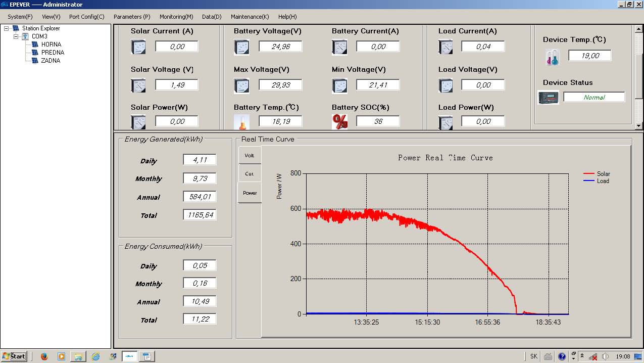Click the Solar Current gauge icon

point(138,47)
